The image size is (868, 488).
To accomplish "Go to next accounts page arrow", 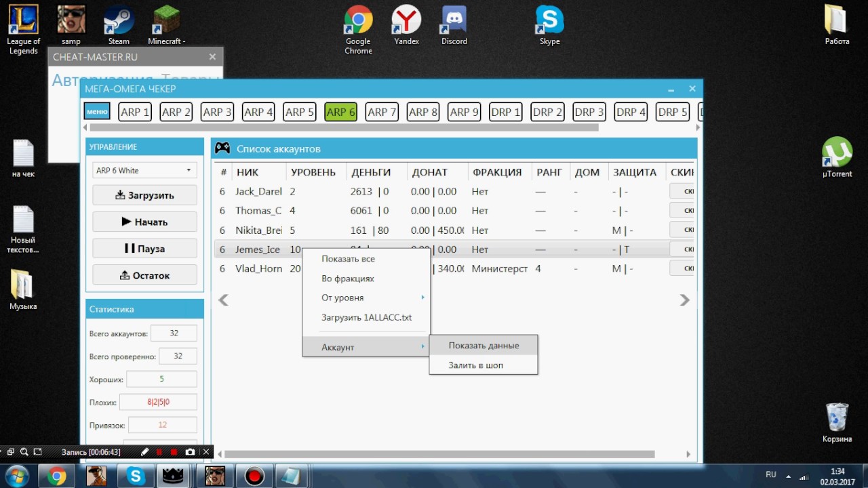I will coord(685,300).
